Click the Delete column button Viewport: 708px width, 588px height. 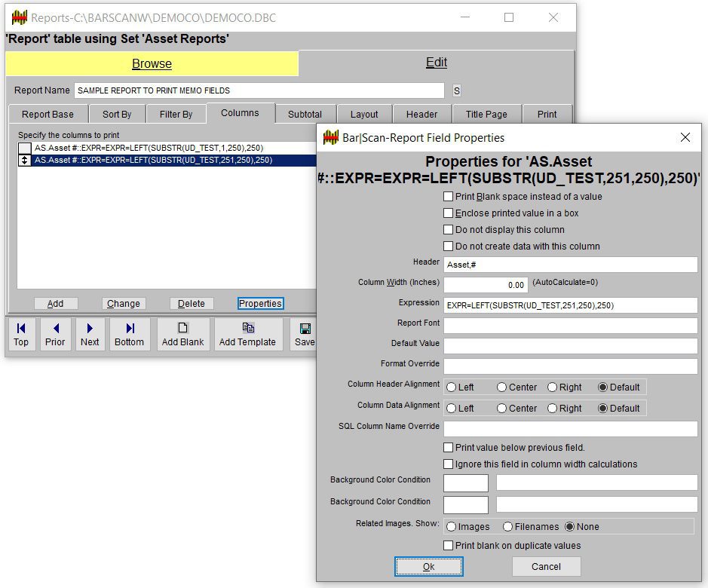[x=192, y=304]
